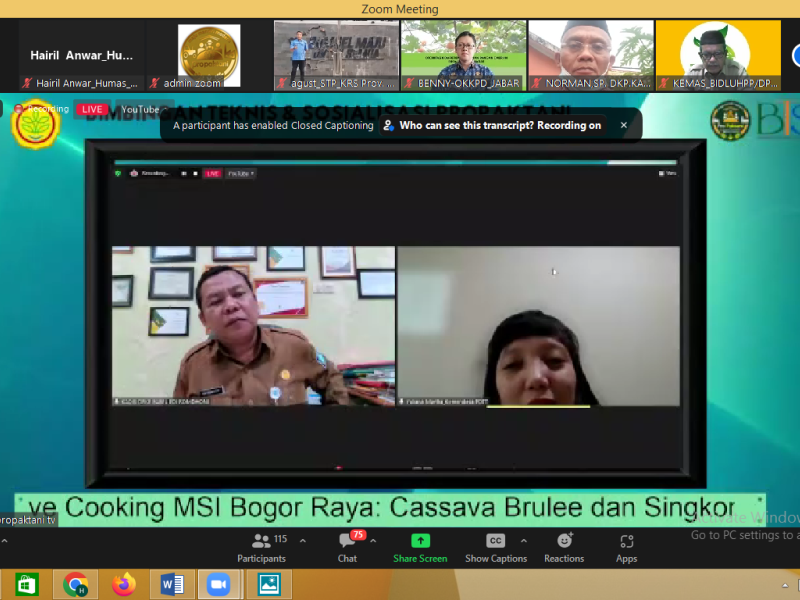The width and height of the screenshot is (800, 600).
Task: Open the Participants panel
Action: pos(261,548)
